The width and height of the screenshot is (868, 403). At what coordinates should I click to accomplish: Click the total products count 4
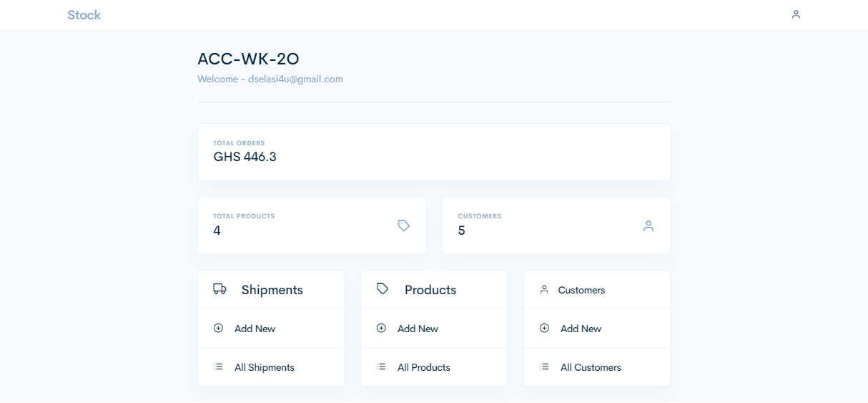[x=217, y=230]
